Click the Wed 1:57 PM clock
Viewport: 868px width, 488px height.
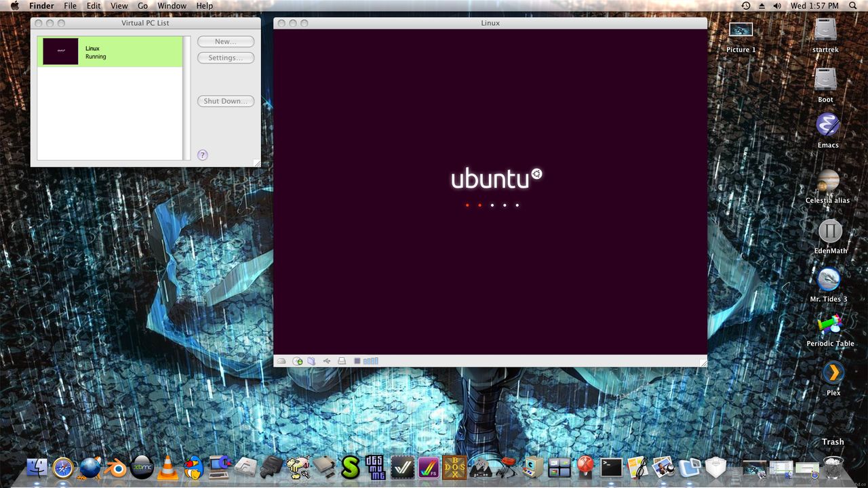click(814, 5)
